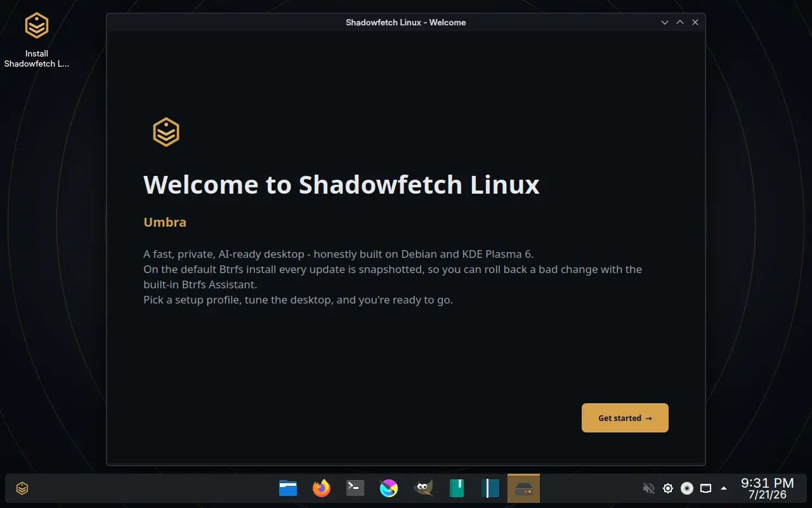Select the highlighted disk drive taskbar entry
Screen dimensions: 812x508
click(523, 488)
